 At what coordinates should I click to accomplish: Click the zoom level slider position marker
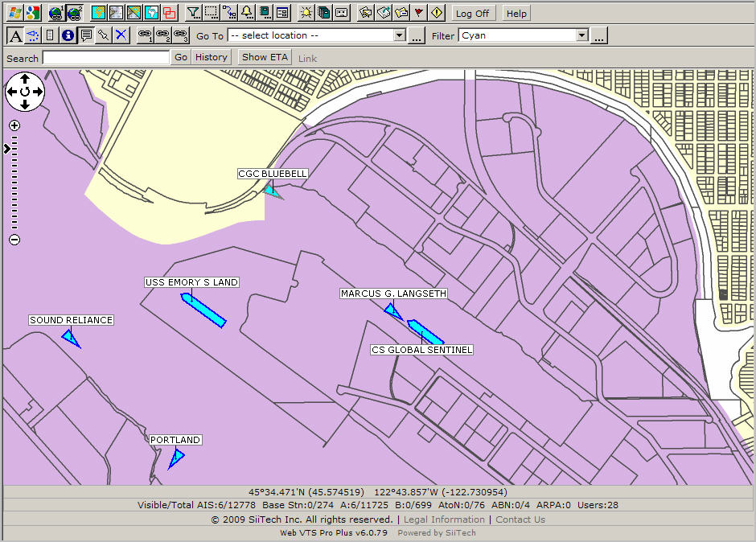click(7, 149)
